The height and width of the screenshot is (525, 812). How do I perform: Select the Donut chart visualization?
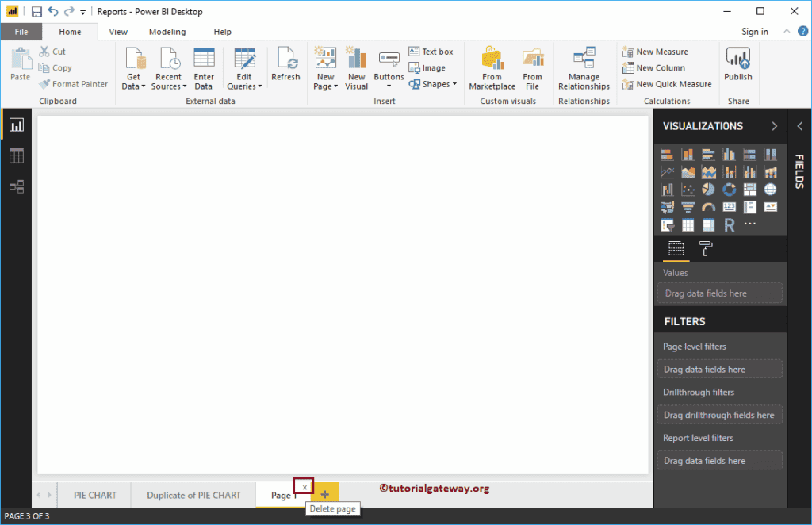730,189
